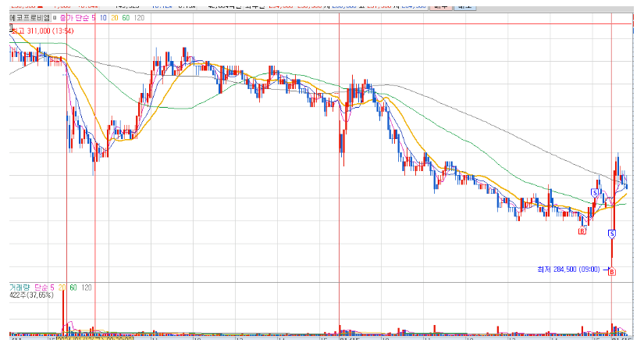Select the gray 120-period price average legend

pos(139,18)
